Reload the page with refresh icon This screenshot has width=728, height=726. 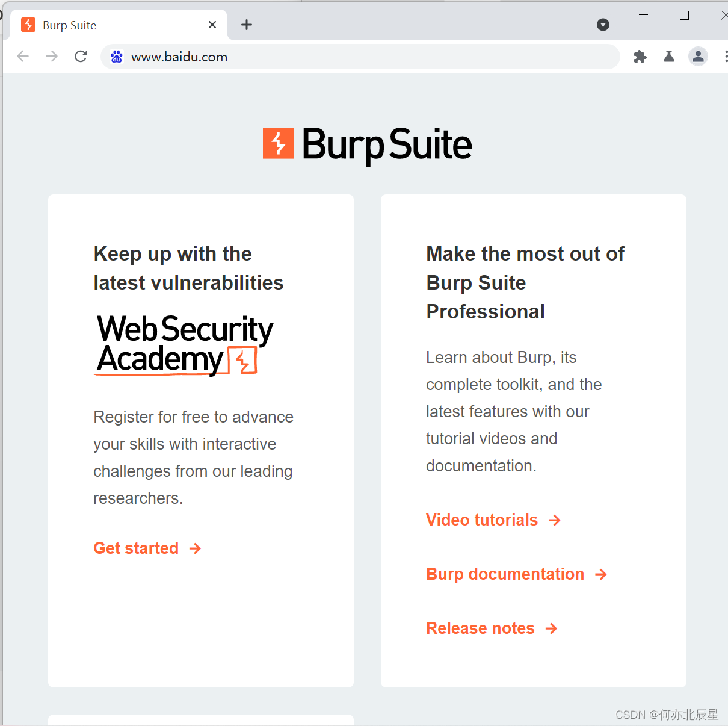point(81,57)
